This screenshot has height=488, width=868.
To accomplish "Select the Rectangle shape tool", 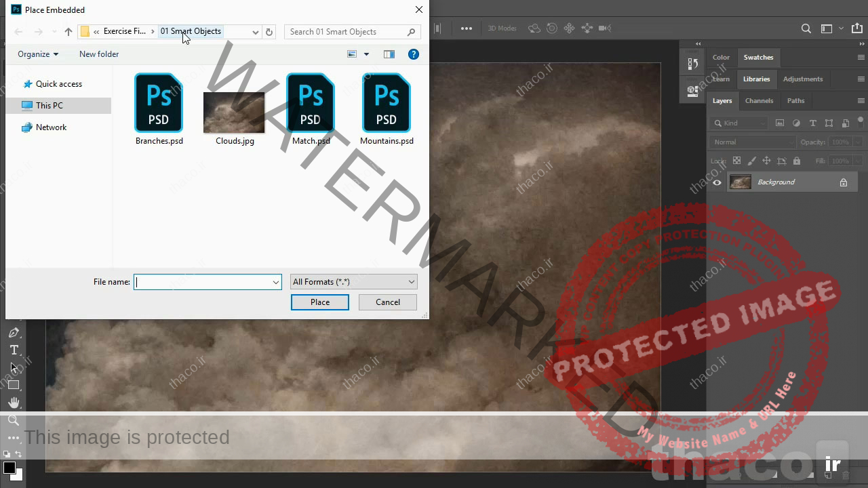I will pos(14,386).
